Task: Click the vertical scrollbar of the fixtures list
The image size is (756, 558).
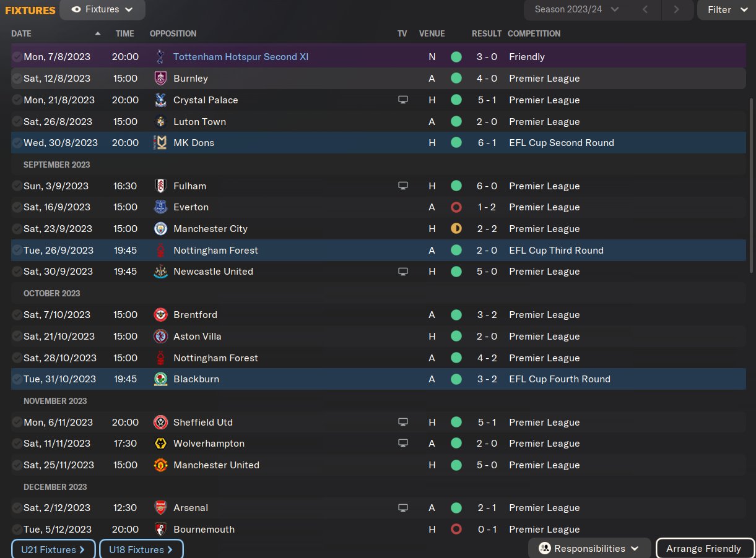Action: click(x=752, y=186)
